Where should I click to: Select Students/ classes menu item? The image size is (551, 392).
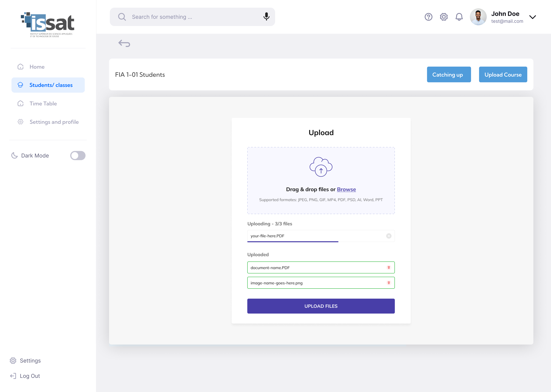click(x=48, y=85)
